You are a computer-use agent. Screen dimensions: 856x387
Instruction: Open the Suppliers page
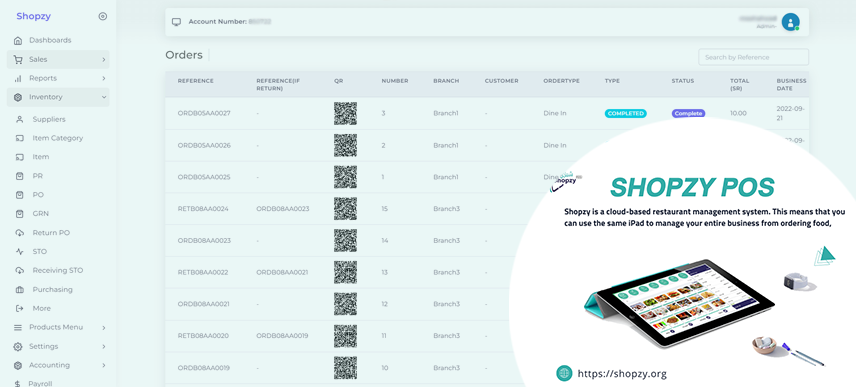[49, 119]
